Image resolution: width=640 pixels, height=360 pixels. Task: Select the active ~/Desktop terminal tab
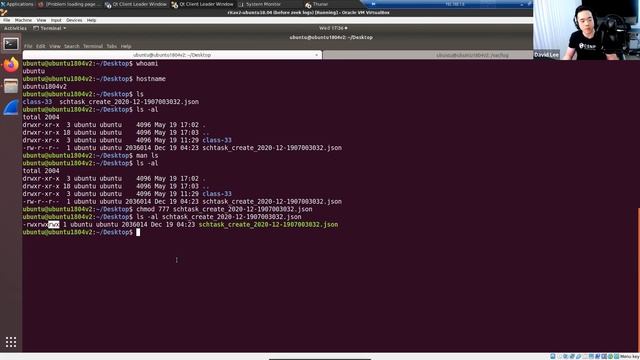click(172, 55)
